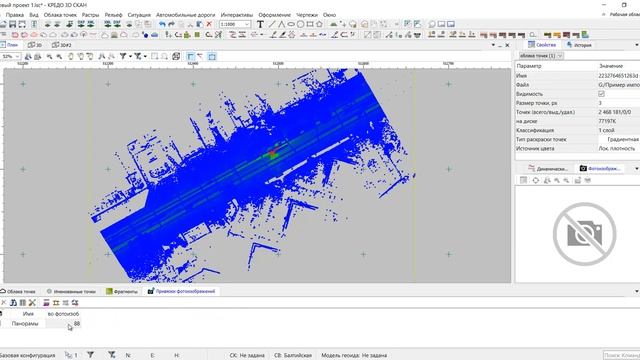Click the clear filter icon in view toolbar

coord(138,56)
